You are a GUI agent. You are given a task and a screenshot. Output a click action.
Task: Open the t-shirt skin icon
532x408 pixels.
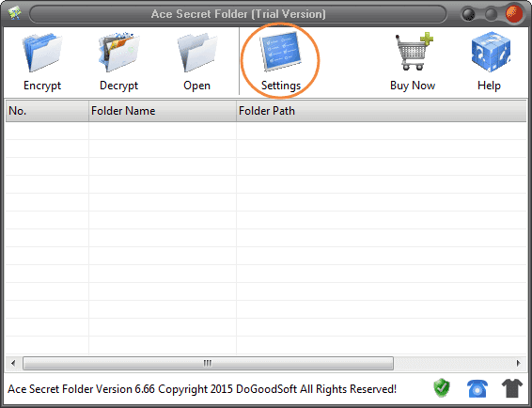(x=512, y=388)
